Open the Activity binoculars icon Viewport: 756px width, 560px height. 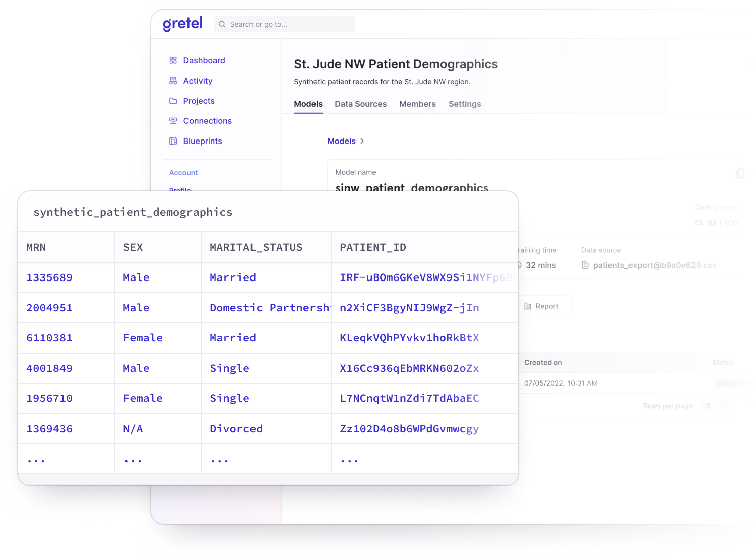[173, 81]
